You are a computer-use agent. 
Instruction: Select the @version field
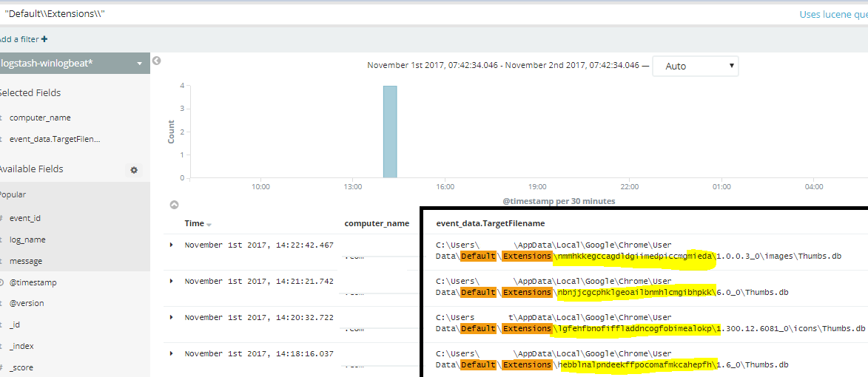pyautogui.click(x=27, y=304)
